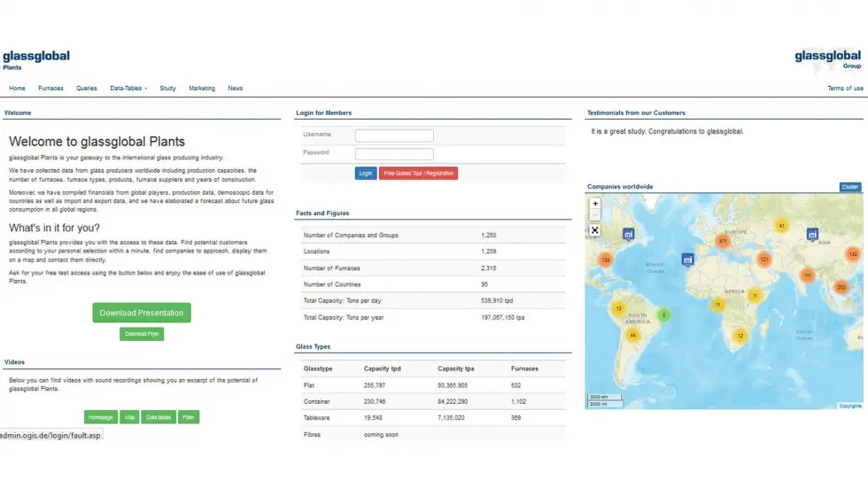Screen dimensions: 868x496
Task: Play the Homepage video
Action: tap(100, 417)
